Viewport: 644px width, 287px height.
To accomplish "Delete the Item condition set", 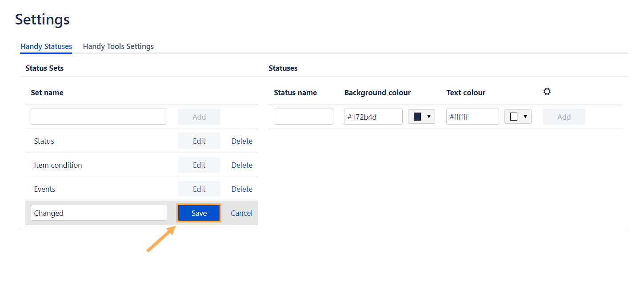I will 242,165.
